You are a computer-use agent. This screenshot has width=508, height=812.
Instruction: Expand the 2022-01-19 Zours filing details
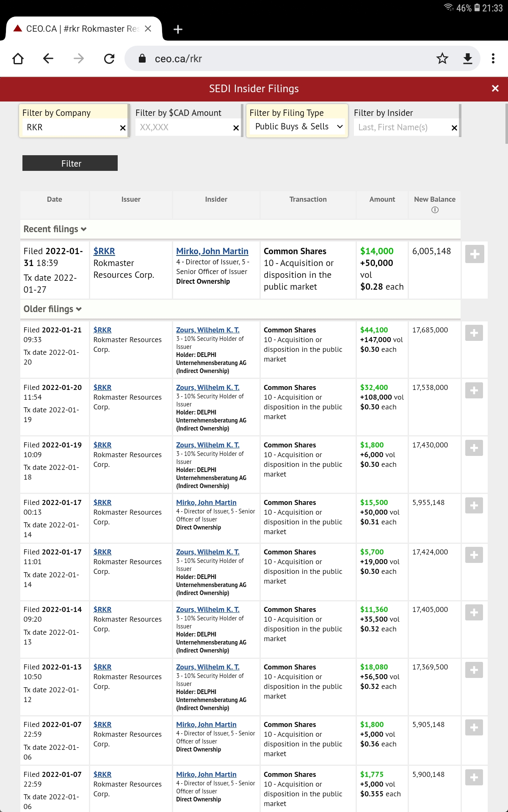point(474,448)
